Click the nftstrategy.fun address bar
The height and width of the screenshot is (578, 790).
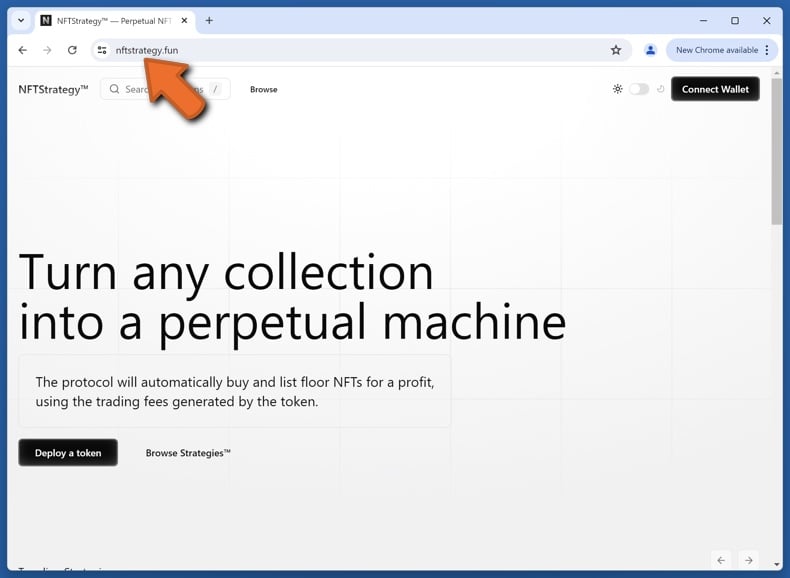[x=361, y=50]
